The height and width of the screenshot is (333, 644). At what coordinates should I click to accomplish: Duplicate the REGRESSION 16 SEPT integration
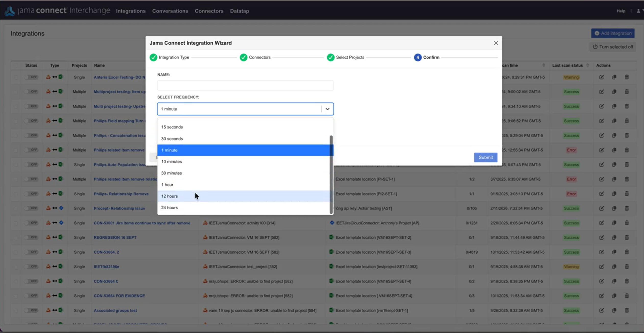(x=614, y=237)
